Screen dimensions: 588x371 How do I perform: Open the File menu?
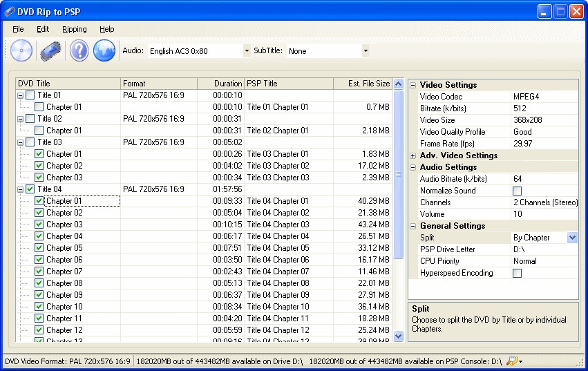pyautogui.click(x=18, y=29)
